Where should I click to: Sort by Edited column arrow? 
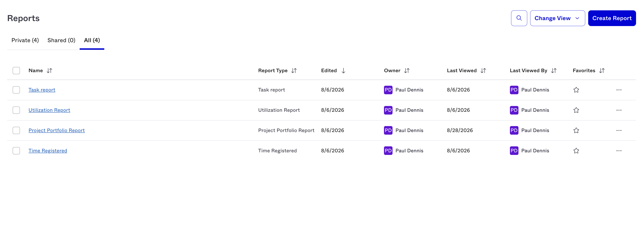coord(343,71)
